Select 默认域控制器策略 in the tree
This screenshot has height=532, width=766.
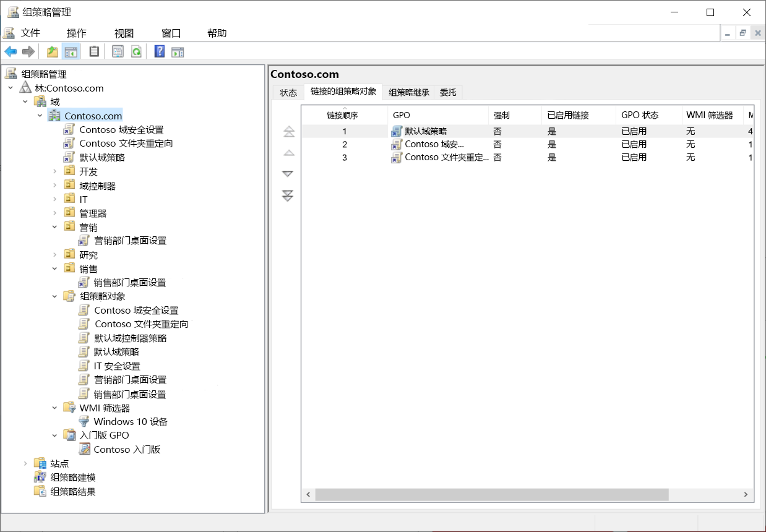coord(130,338)
